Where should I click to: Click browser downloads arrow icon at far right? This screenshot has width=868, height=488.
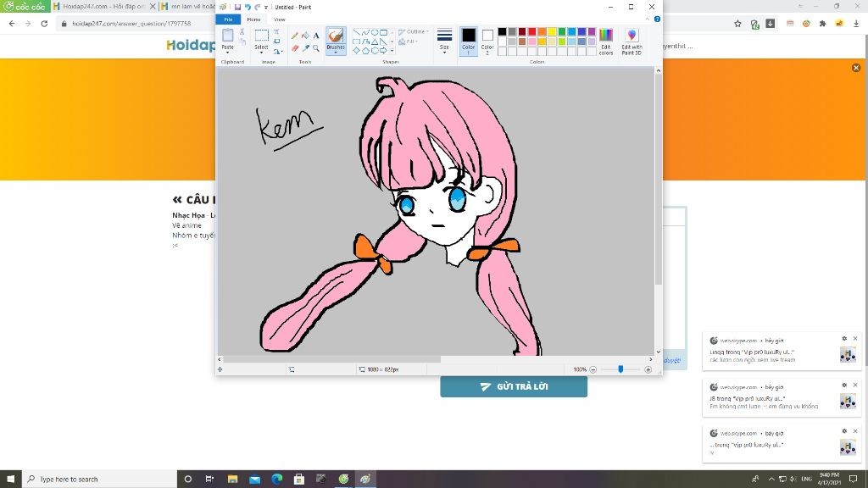pos(856,24)
